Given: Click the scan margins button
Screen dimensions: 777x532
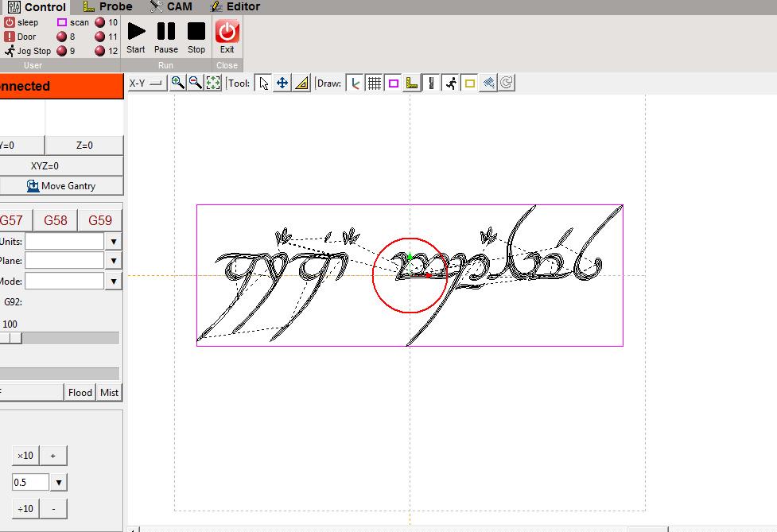Looking at the screenshot, I should coord(73,22).
